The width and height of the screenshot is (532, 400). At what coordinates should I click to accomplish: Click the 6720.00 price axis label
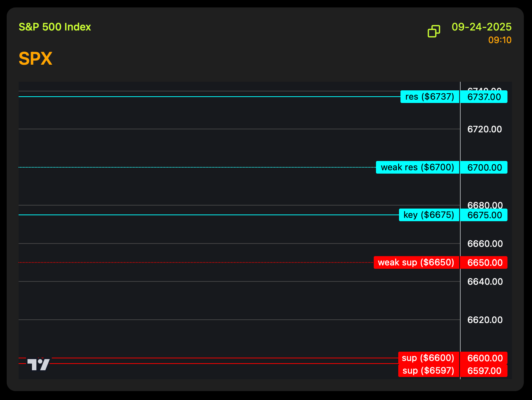pyautogui.click(x=484, y=129)
